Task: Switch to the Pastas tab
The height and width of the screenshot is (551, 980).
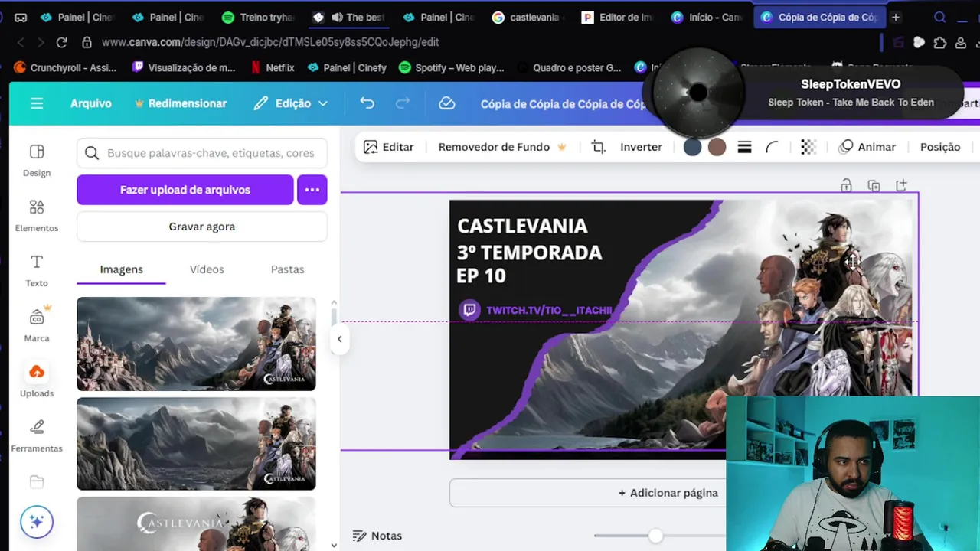Action: 287,269
